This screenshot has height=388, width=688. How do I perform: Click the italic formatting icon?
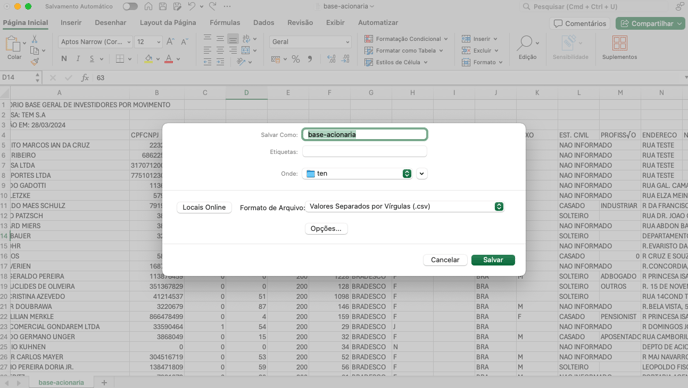(78, 58)
